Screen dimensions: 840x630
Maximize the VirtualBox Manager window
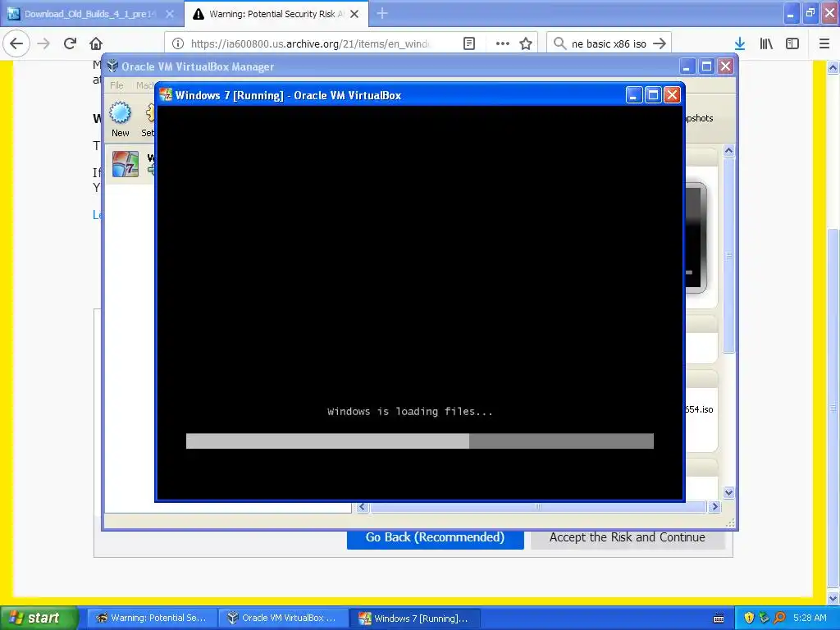tap(706, 66)
